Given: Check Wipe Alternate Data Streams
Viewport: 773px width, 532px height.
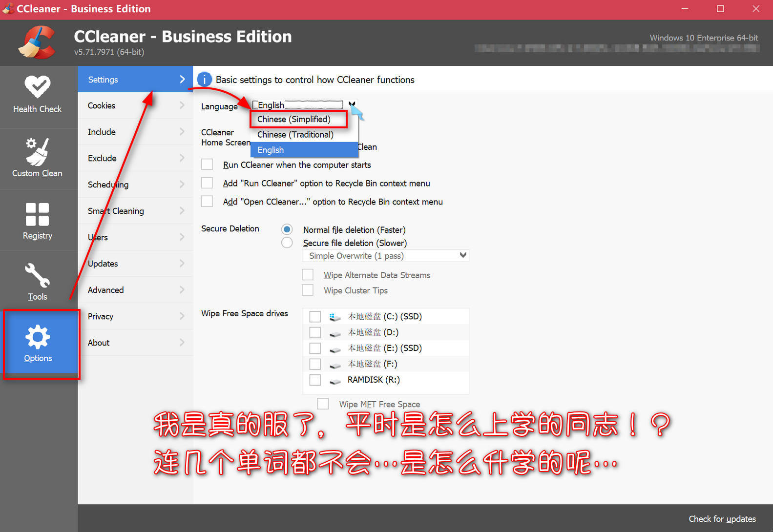Looking at the screenshot, I should [x=308, y=275].
